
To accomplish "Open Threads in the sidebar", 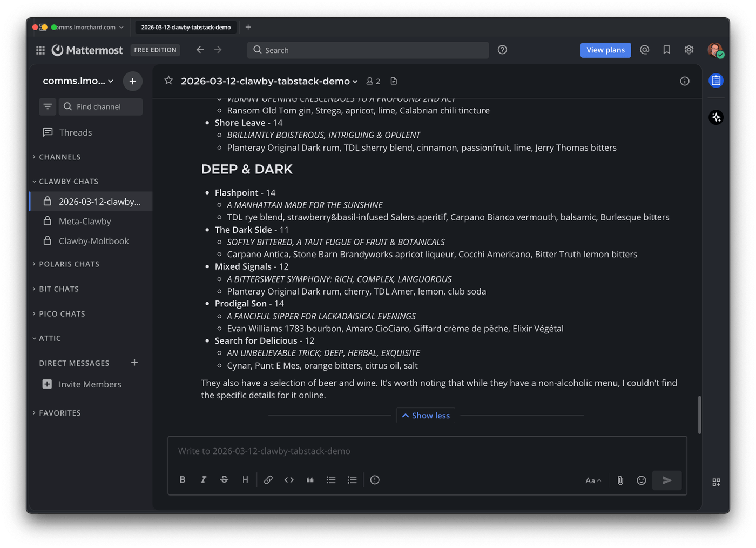I will point(75,132).
